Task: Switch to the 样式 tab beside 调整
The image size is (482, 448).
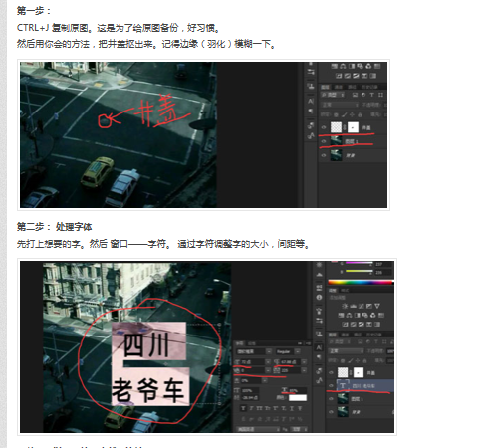Action: tap(345, 291)
